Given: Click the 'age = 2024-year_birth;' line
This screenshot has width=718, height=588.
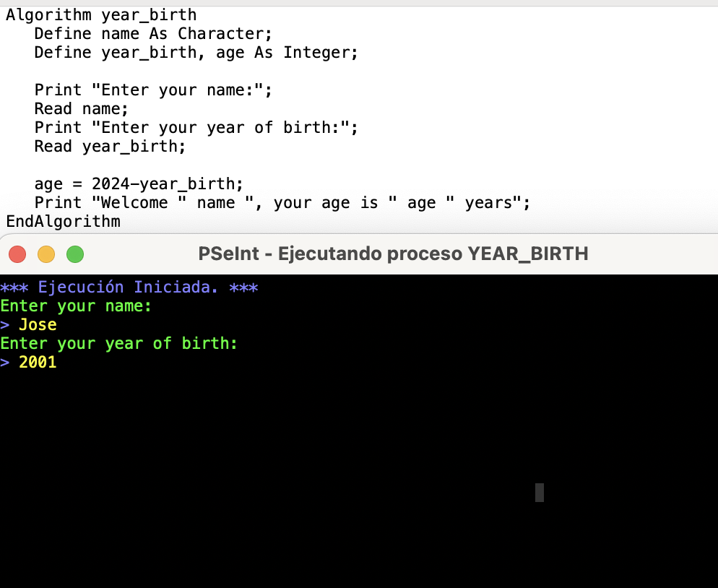Looking at the screenshot, I should [x=139, y=183].
